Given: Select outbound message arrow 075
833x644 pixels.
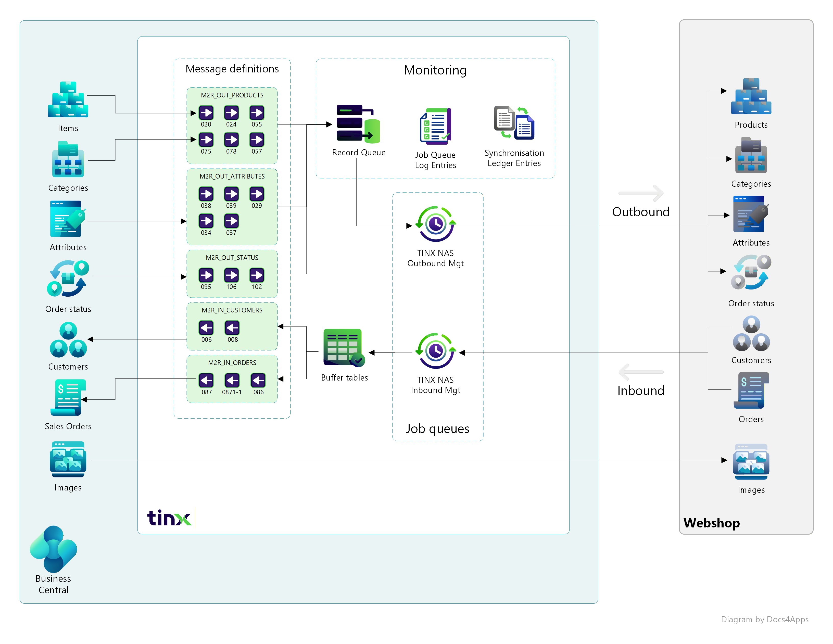Looking at the screenshot, I should [x=206, y=140].
